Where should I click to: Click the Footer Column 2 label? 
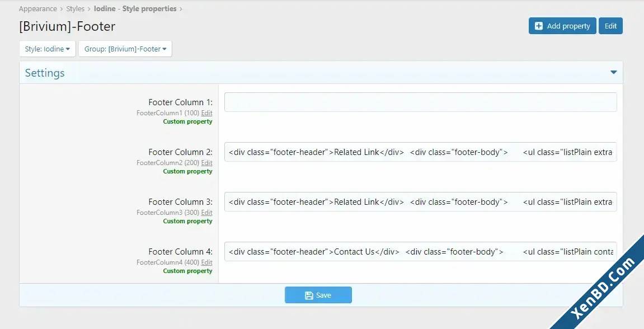pyautogui.click(x=181, y=152)
